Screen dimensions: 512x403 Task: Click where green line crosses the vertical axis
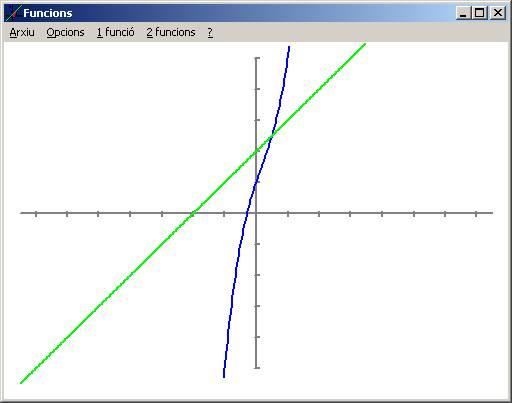tap(256, 151)
